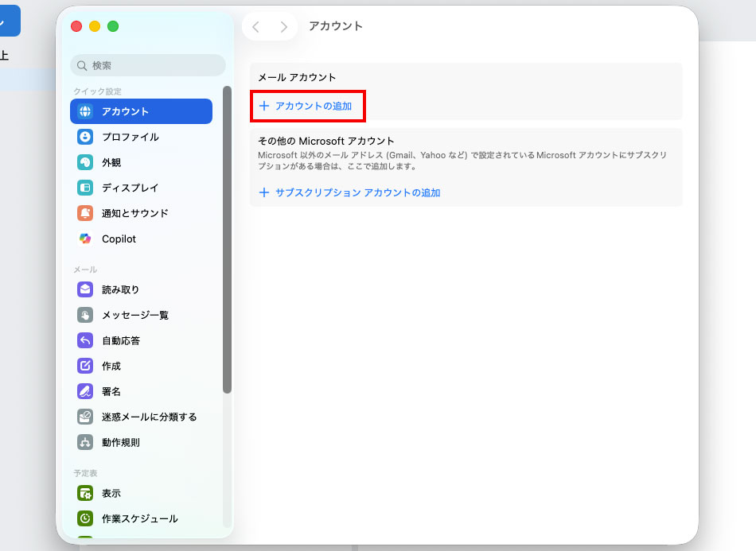Click the アカウント globe icon in sidebar
This screenshot has height=551, width=756.
[x=85, y=111]
